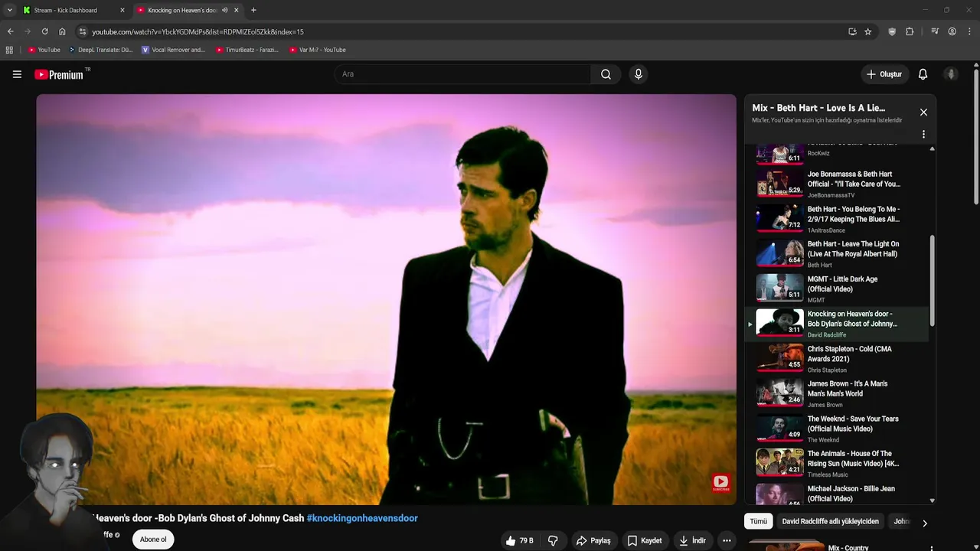Play Chris Stapleton 'Cold' playlist item
The width and height of the screenshot is (980, 551).
coord(837,359)
